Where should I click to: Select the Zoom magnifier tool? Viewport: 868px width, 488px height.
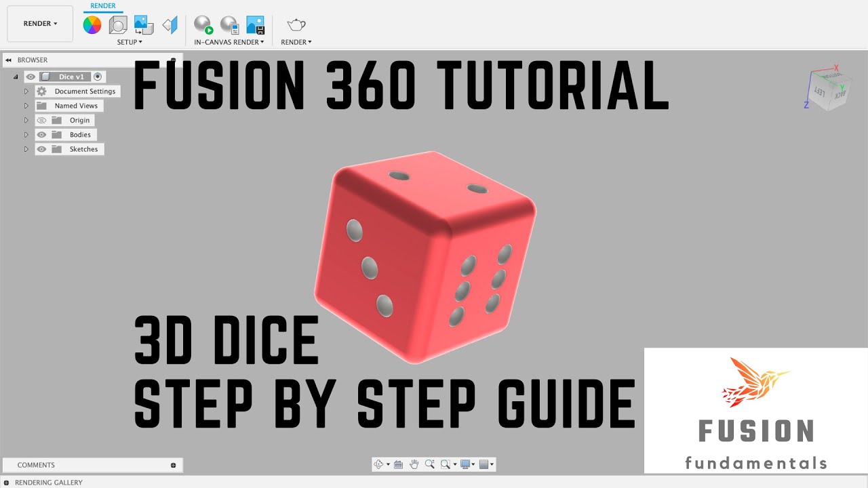tap(429, 464)
